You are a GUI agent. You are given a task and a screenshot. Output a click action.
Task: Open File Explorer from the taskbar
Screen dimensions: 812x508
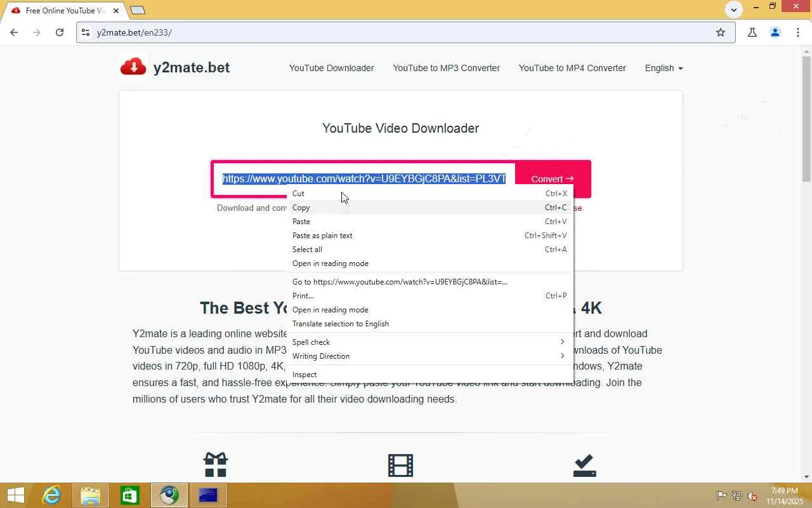90,495
